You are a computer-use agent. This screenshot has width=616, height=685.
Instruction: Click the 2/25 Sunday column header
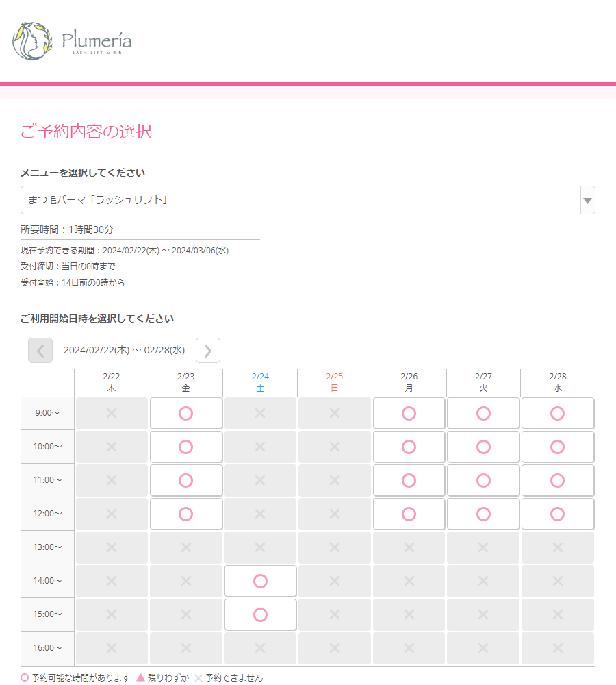(334, 382)
